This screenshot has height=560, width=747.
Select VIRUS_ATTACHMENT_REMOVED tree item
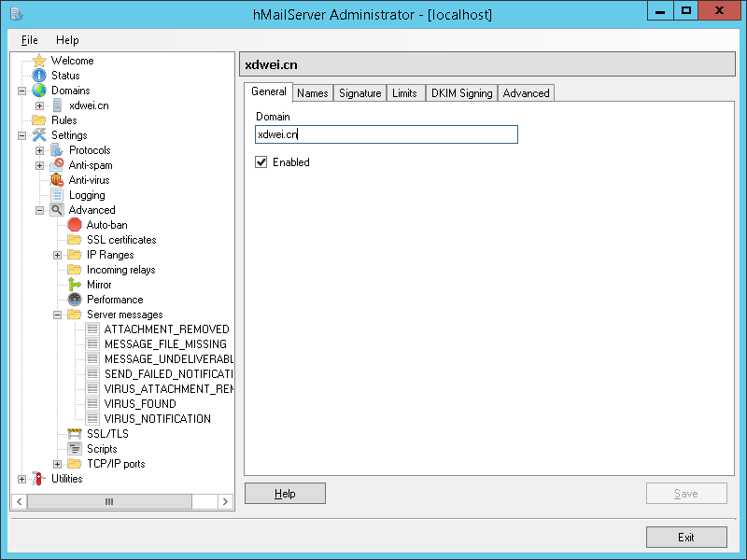(169, 389)
